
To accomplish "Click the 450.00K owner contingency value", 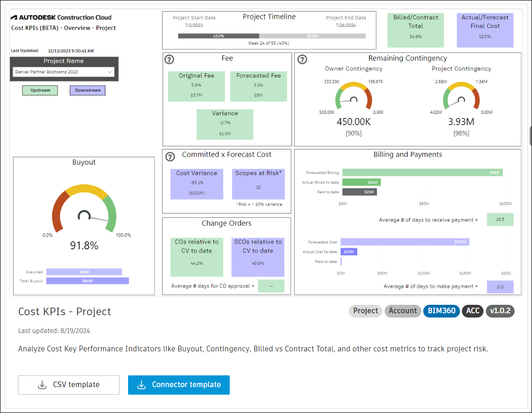I will pos(354,122).
